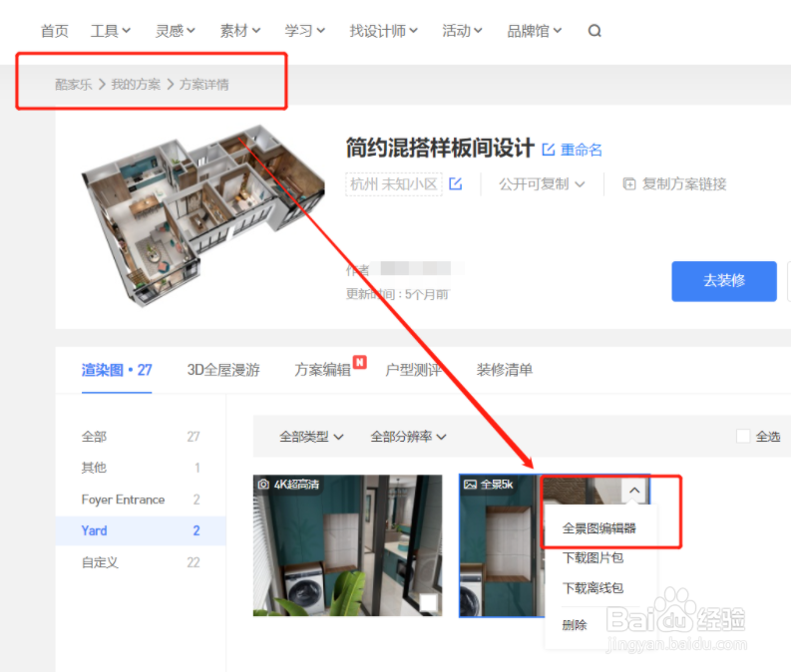
Task: Open the 4K超高清 render thumbnail
Action: tap(347, 545)
